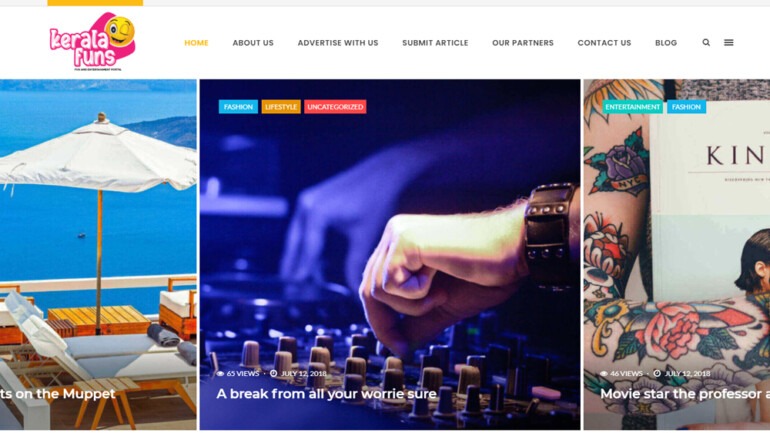770x433 pixels.
Task: Go to the Home menu item
Action: pyautogui.click(x=196, y=43)
